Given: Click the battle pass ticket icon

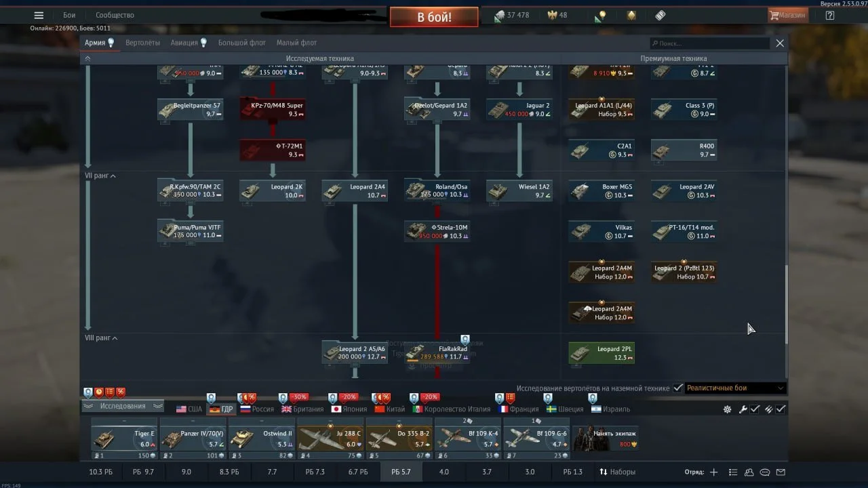Looking at the screenshot, I should click(x=660, y=16).
